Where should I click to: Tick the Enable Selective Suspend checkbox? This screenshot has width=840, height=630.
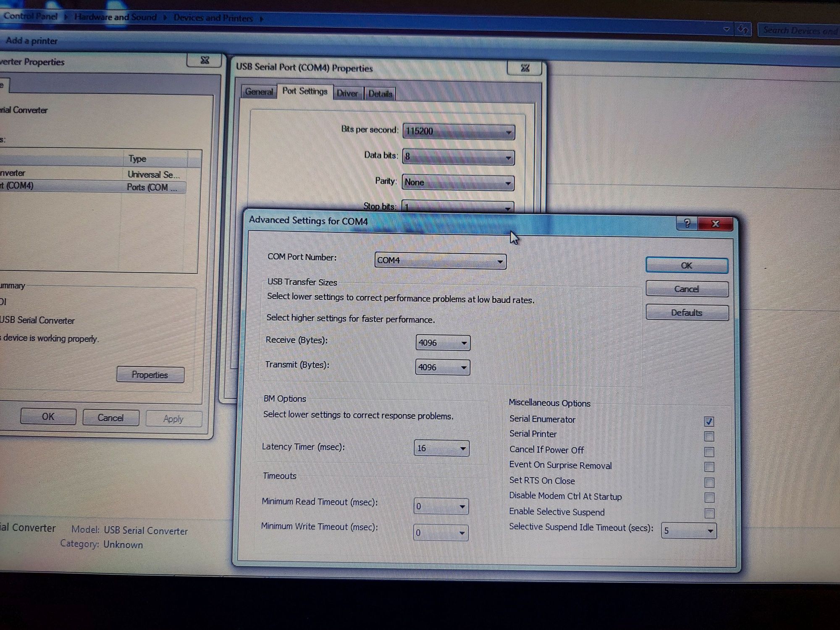pos(709,513)
